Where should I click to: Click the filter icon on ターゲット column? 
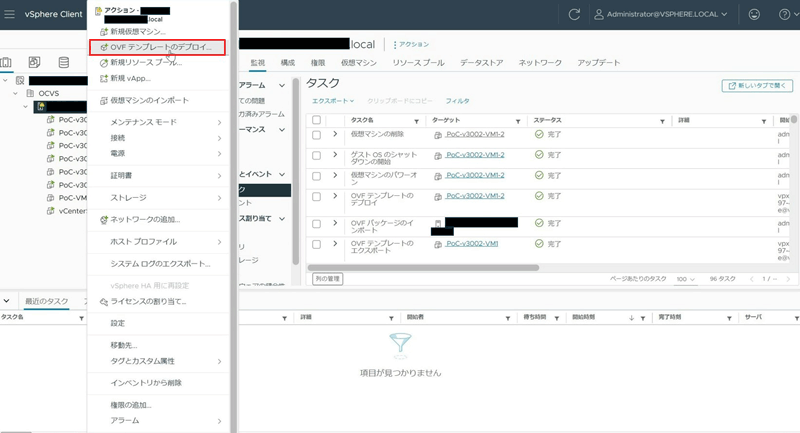tap(518, 121)
